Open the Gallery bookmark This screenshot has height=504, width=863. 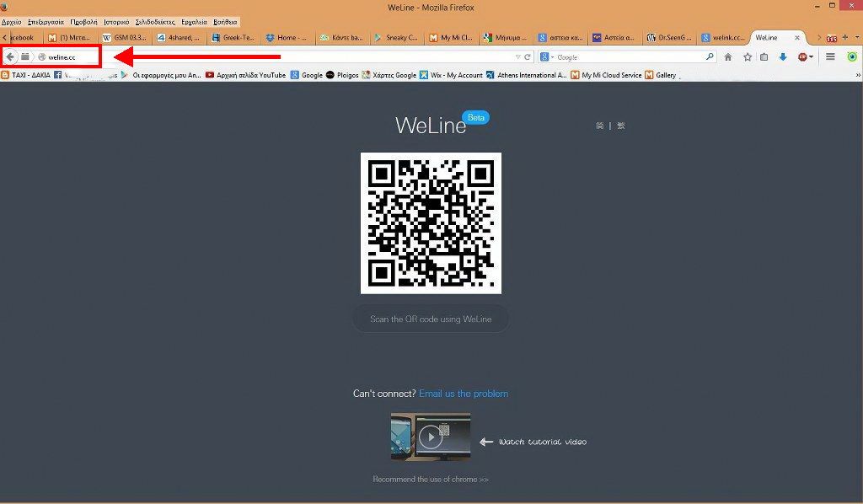(661, 75)
